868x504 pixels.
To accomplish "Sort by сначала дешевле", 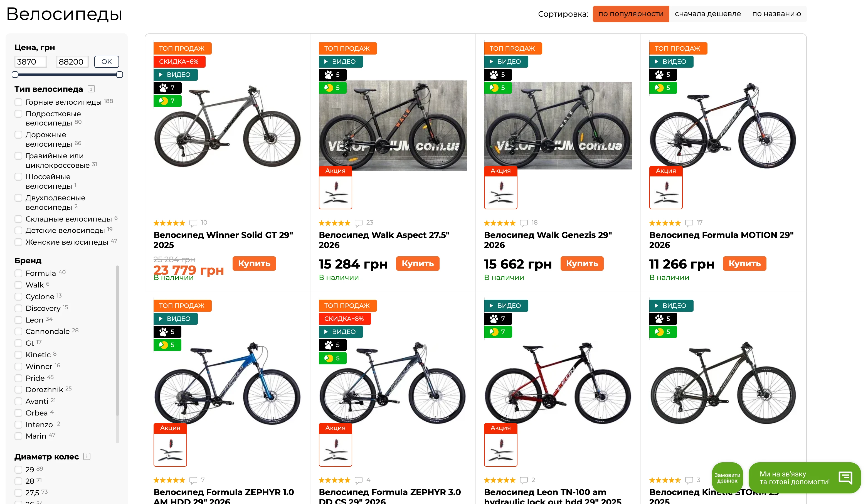I will (707, 14).
